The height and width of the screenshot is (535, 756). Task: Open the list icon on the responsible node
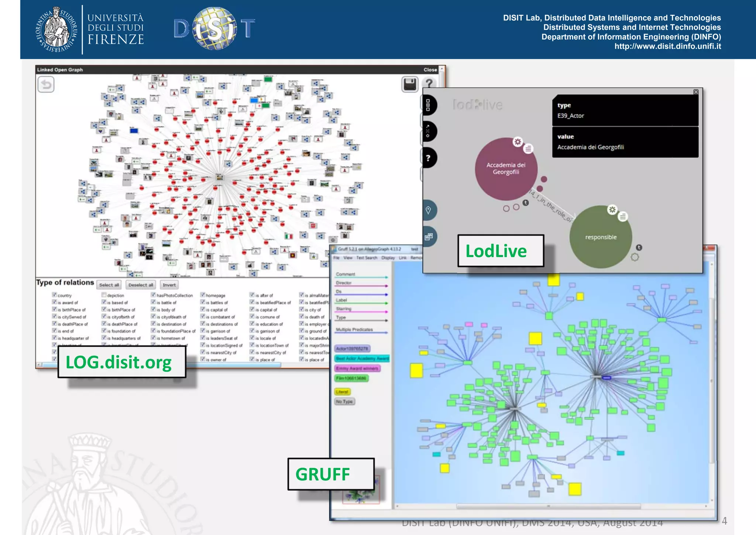click(x=623, y=217)
